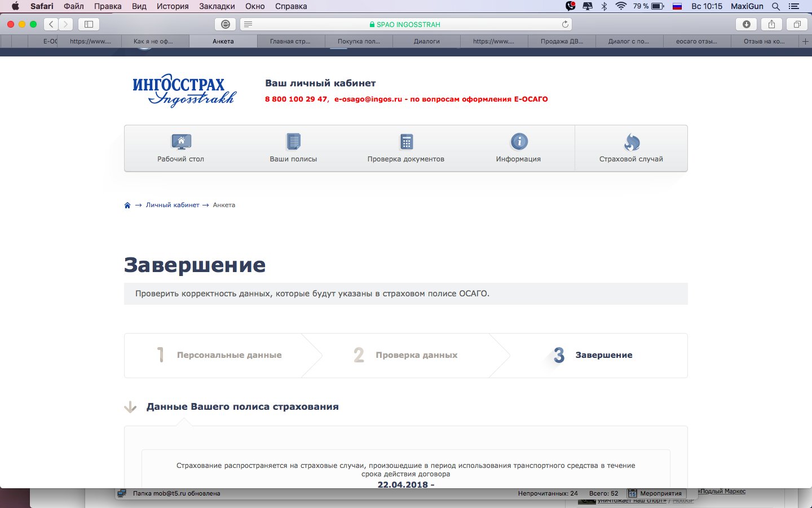Image resolution: width=812 pixels, height=508 pixels.
Task: Switch to the Диалоги tab
Action: pos(426,41)
